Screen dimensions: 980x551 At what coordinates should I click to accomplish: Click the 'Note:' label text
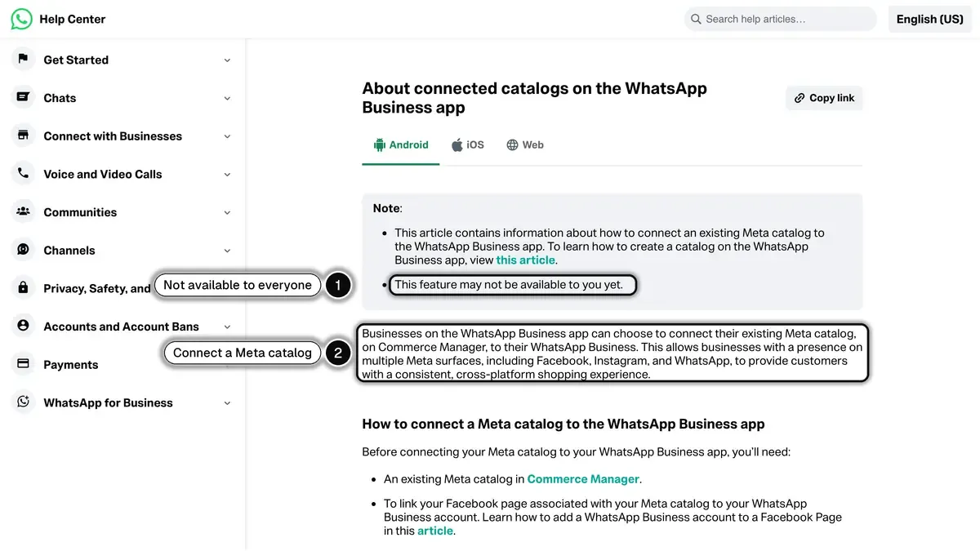point(388,208)
